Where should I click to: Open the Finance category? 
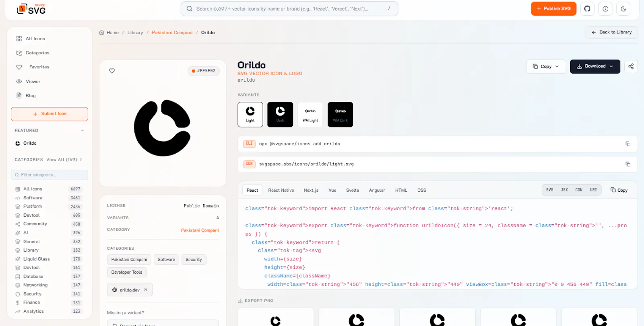coord(48,303)
